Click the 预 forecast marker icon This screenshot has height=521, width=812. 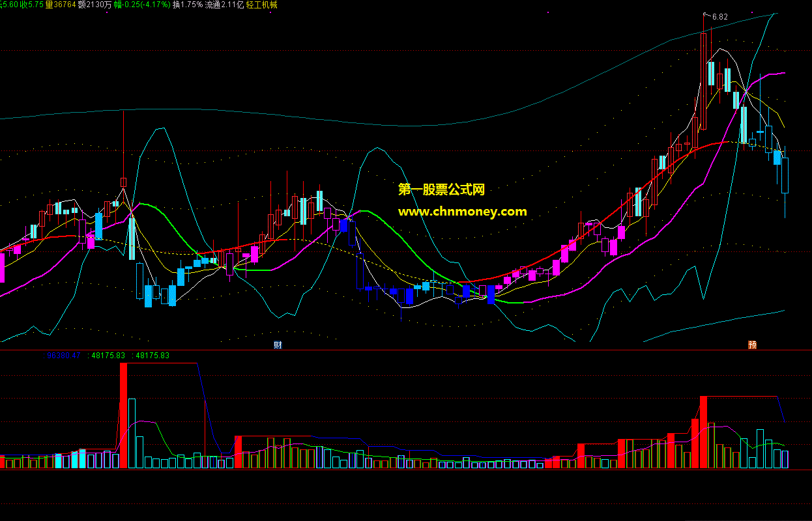[x=753, y=345]
